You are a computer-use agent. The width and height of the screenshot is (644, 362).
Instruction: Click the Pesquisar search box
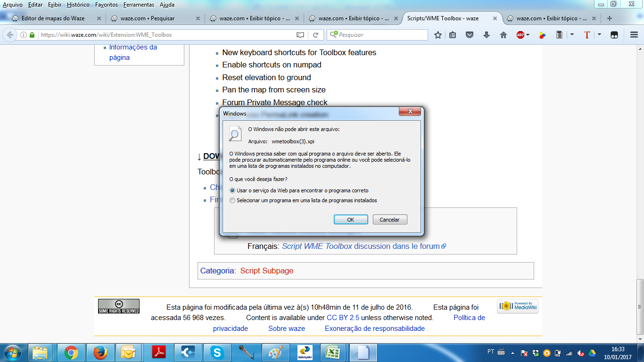click(377, 35)
